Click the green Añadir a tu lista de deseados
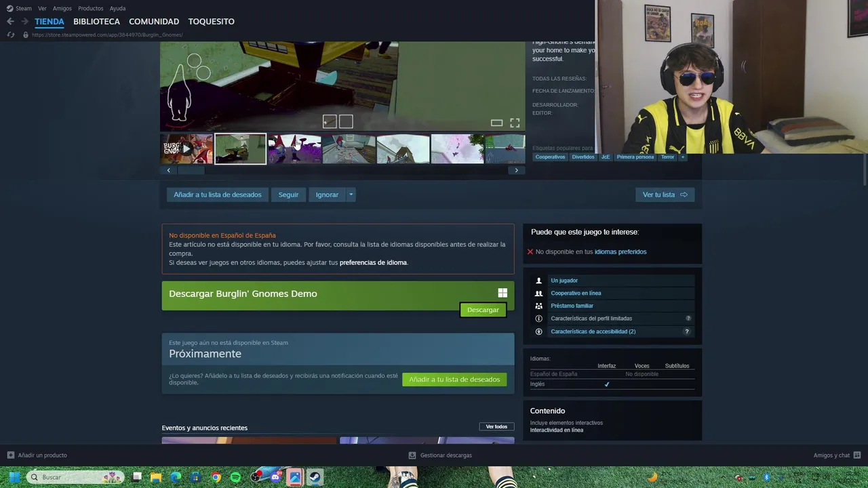 (454, 380)
